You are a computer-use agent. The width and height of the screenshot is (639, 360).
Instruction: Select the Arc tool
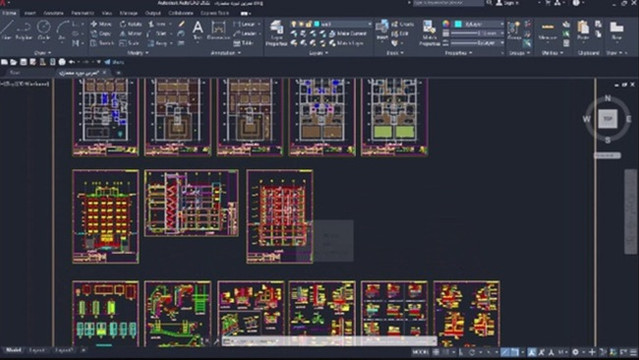(x=62, y=31)
